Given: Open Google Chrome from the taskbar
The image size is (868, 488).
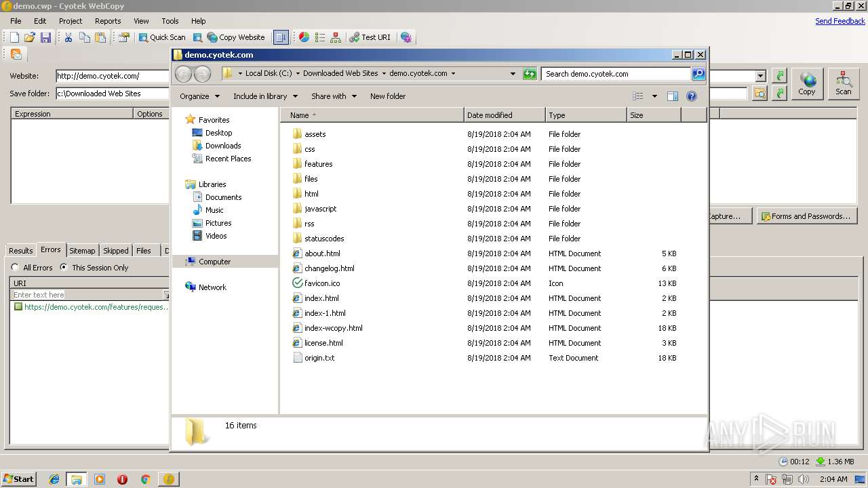Looking at the screenshot, I should 145,479.
